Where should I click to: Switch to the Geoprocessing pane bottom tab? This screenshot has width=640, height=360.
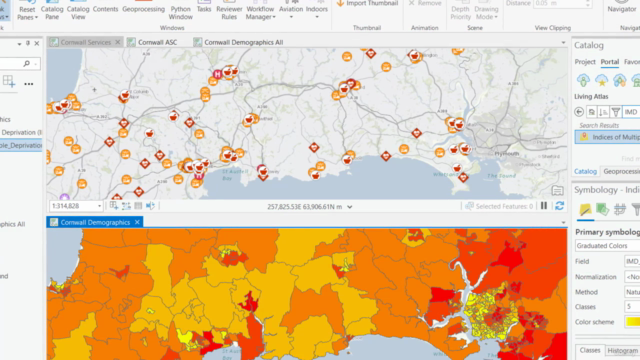(621, 171)
